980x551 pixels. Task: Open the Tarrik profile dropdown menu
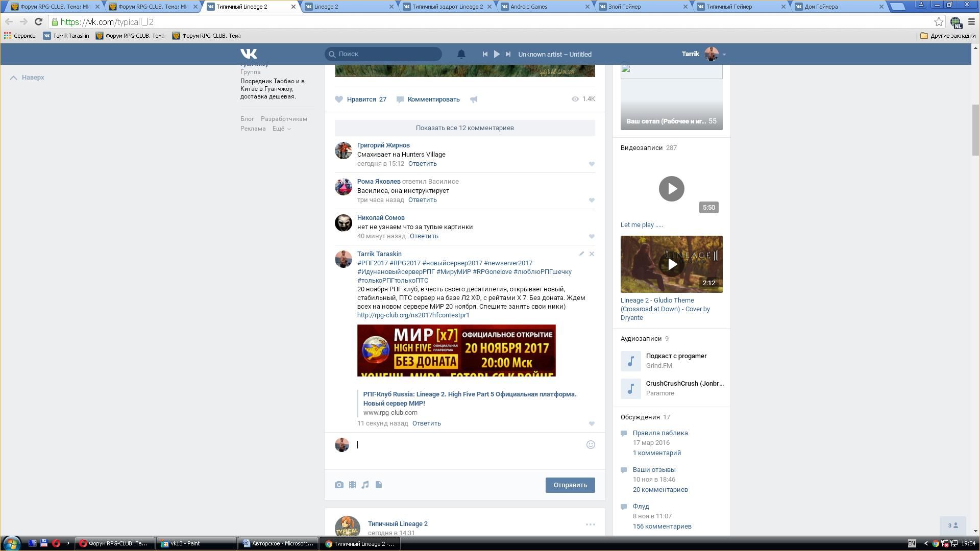coord(724,54)
